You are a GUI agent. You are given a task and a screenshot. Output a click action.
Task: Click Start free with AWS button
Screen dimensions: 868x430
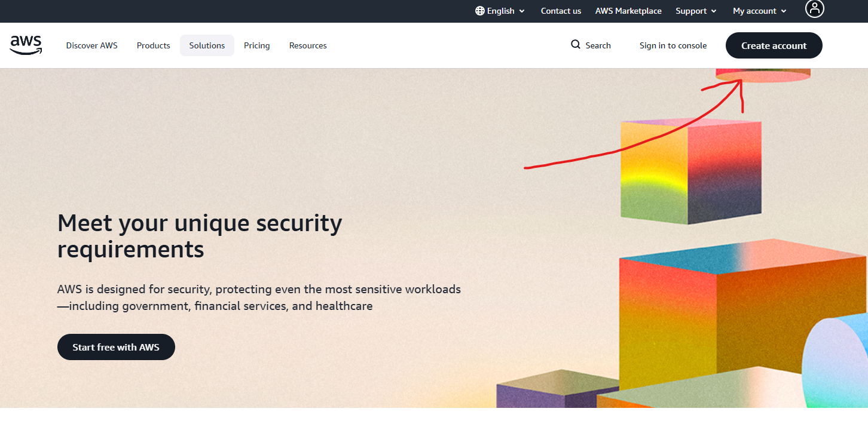pyautogui.click(x=116, y=347)
